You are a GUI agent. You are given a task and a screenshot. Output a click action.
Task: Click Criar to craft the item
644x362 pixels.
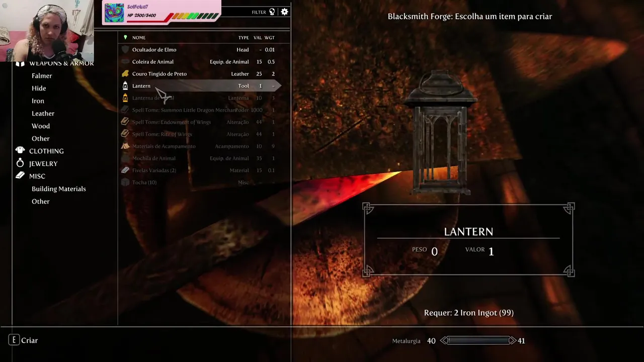pyautogui.click(x=30, y=340)
